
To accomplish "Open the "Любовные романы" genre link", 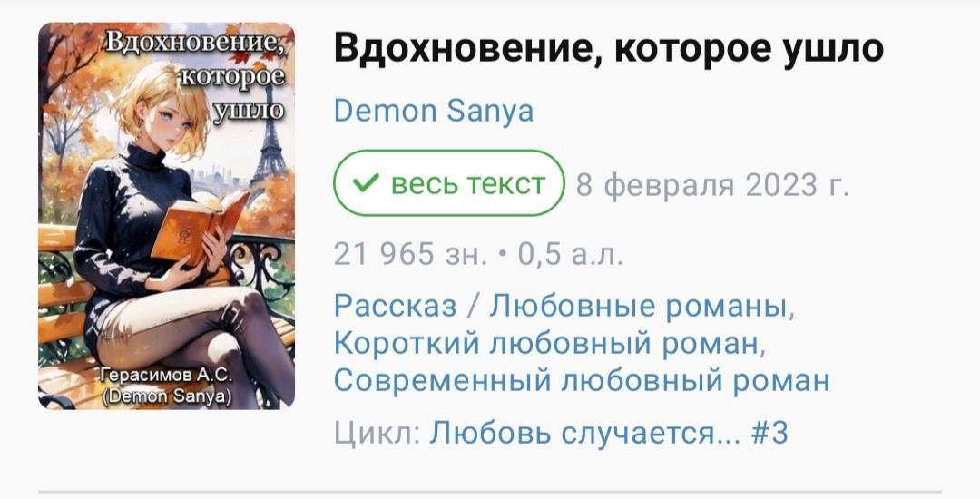I will pos(642,306).
